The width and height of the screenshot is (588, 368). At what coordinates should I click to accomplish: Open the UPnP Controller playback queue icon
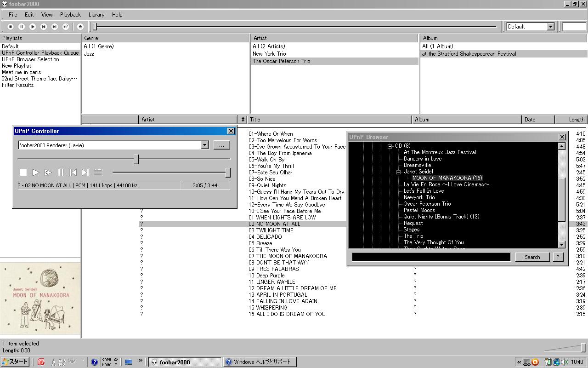coord(98,172)
